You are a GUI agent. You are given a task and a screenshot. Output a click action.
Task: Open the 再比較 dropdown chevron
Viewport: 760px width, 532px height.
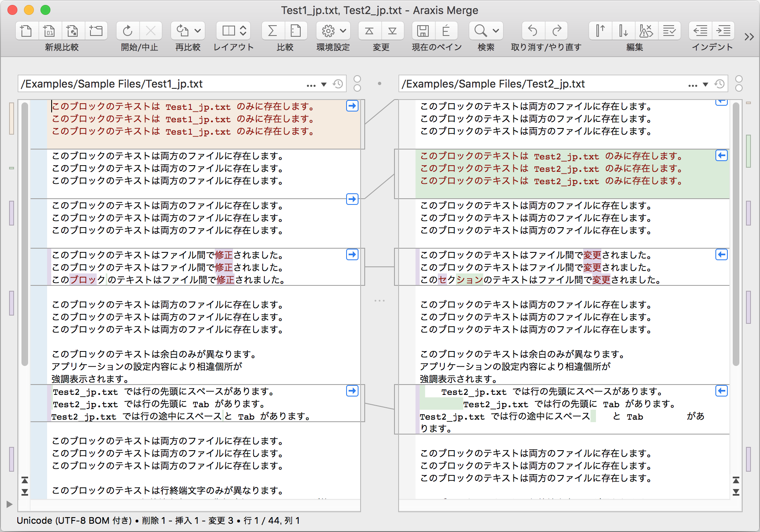click(197, 30)
